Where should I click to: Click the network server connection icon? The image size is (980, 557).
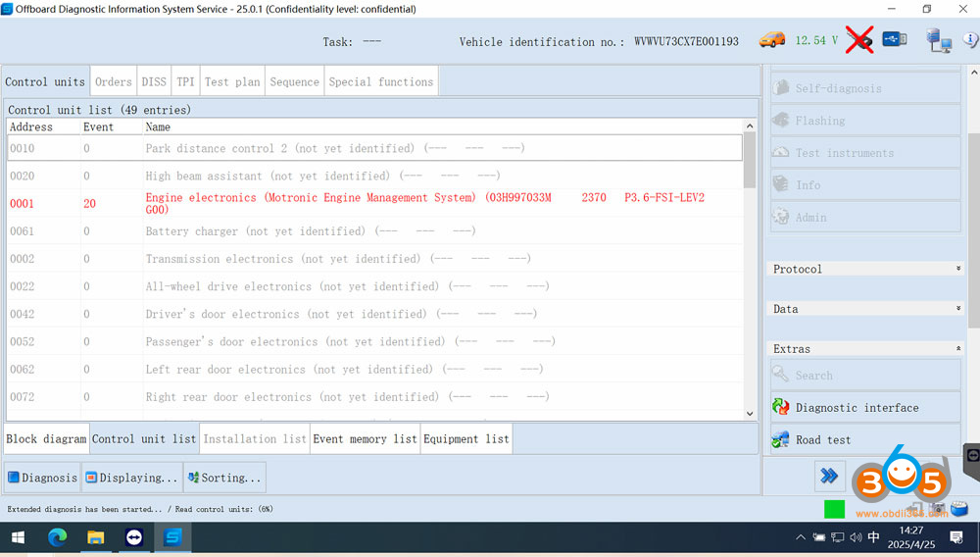click(x=938, y=40)
